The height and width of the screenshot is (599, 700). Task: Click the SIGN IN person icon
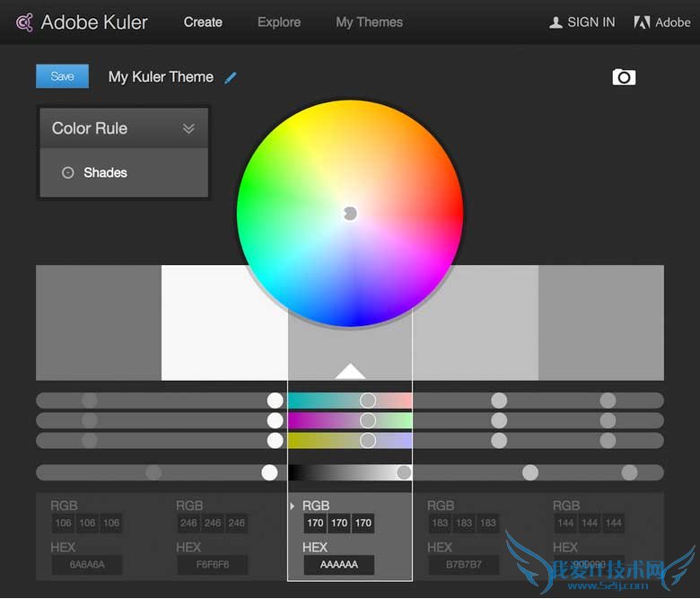tap(556, 22)
